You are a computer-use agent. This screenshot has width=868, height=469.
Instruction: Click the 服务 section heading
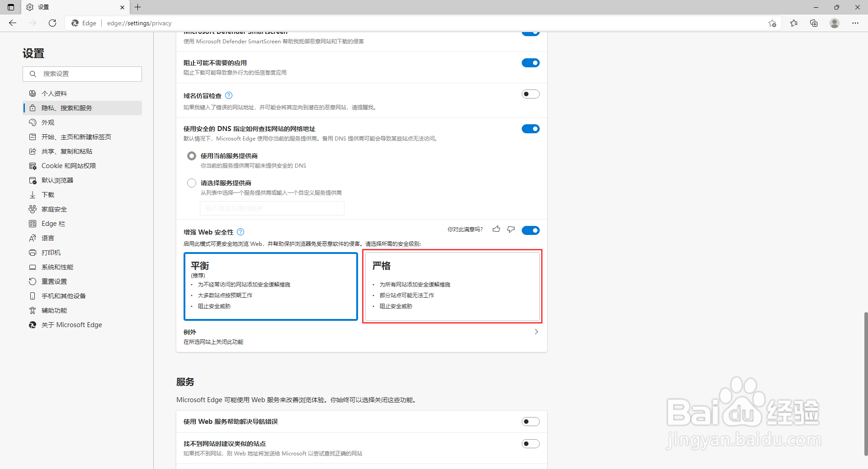[185, 382]
